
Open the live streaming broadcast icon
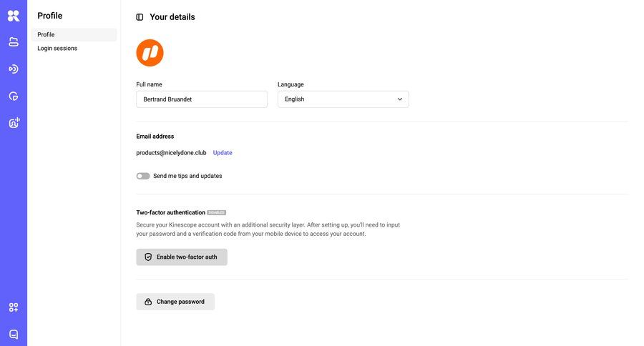[14, 69]
